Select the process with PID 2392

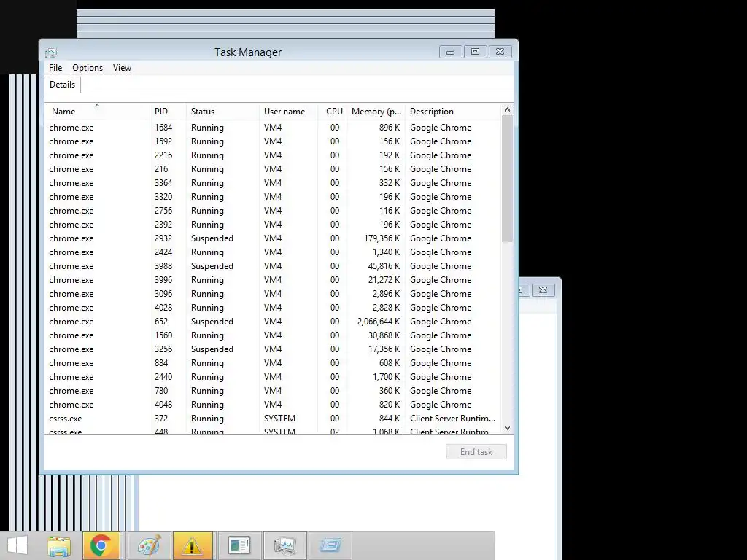pos(273,225)
